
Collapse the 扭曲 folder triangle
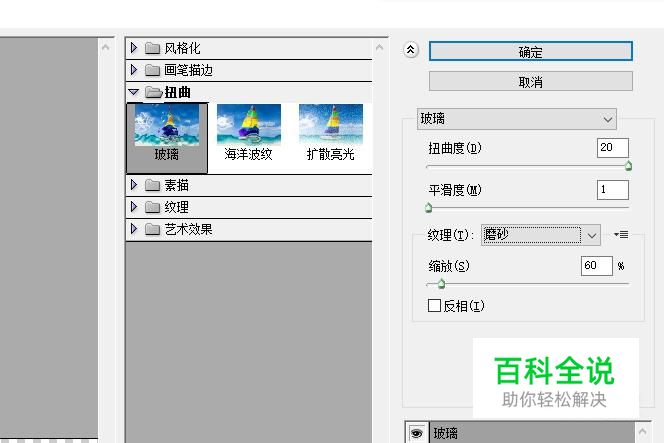point(134,91)
